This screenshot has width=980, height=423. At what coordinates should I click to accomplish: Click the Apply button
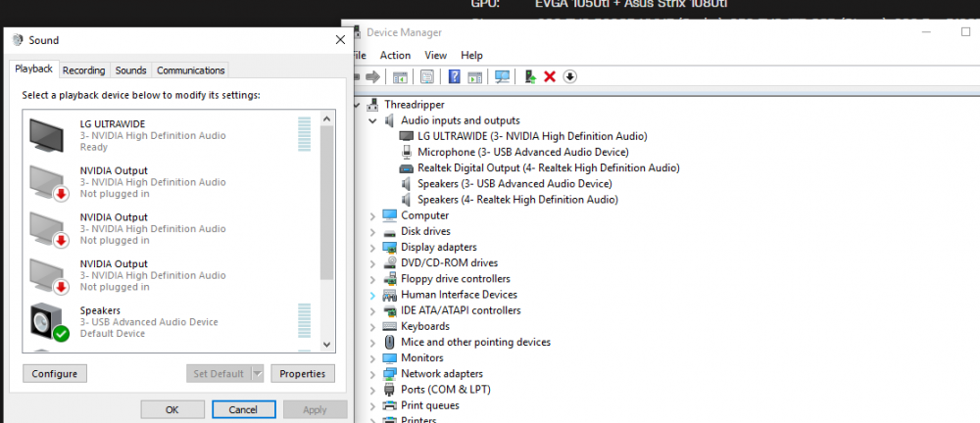(315, 410)
